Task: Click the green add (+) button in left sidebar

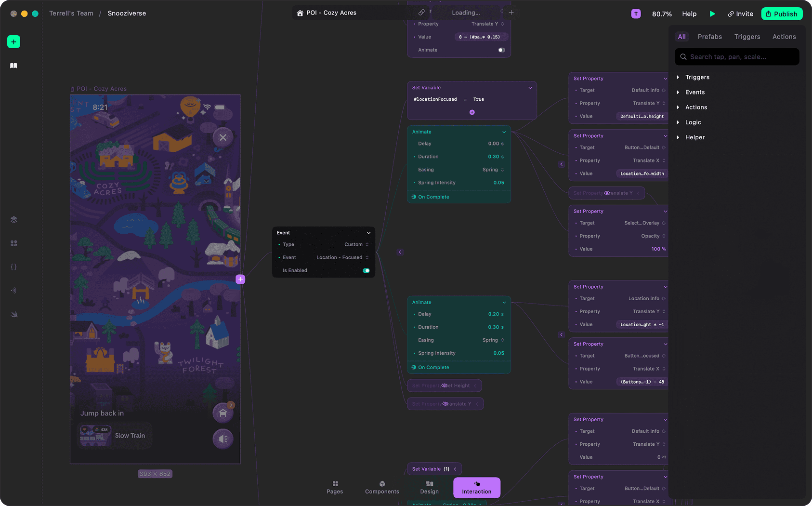Action: (13, 42)
